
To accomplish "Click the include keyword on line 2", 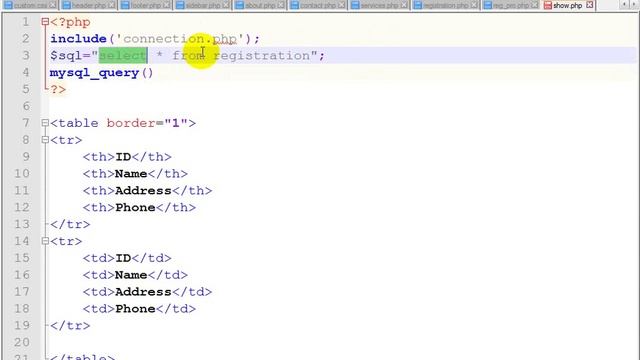I will (x=78, y=39).
